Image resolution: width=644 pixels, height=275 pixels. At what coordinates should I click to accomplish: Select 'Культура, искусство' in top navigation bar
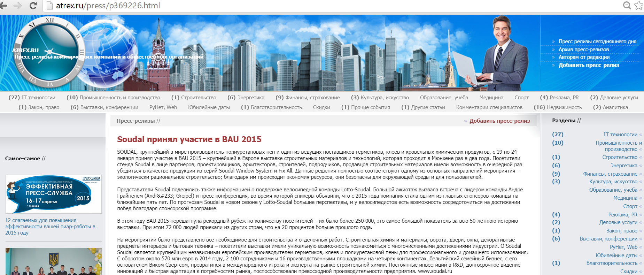385,98
